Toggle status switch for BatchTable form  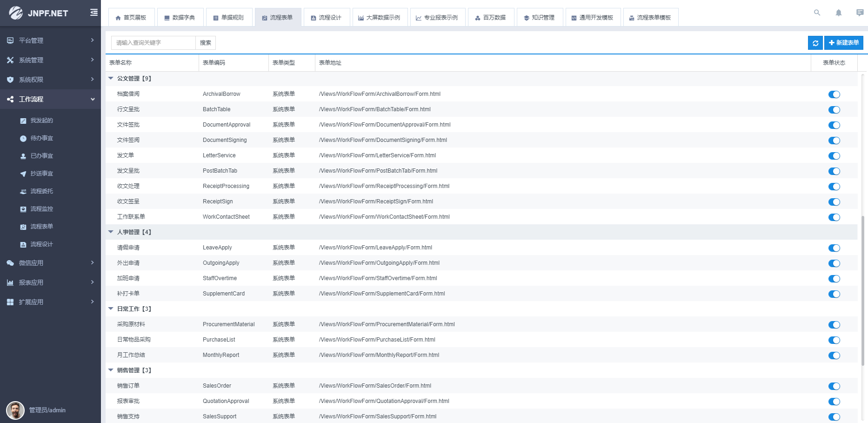[834, 110]
